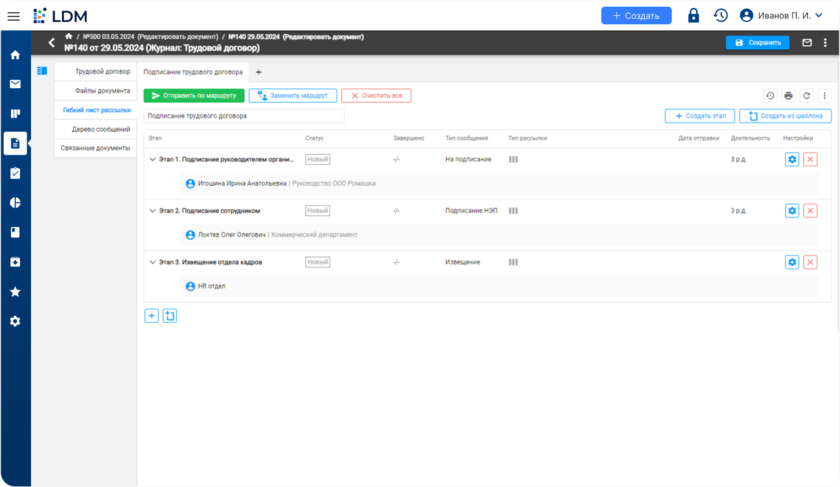This screenshot has height=487, width=840.
Task: Open history clock icon in header
Action: (x=721, y=16)
